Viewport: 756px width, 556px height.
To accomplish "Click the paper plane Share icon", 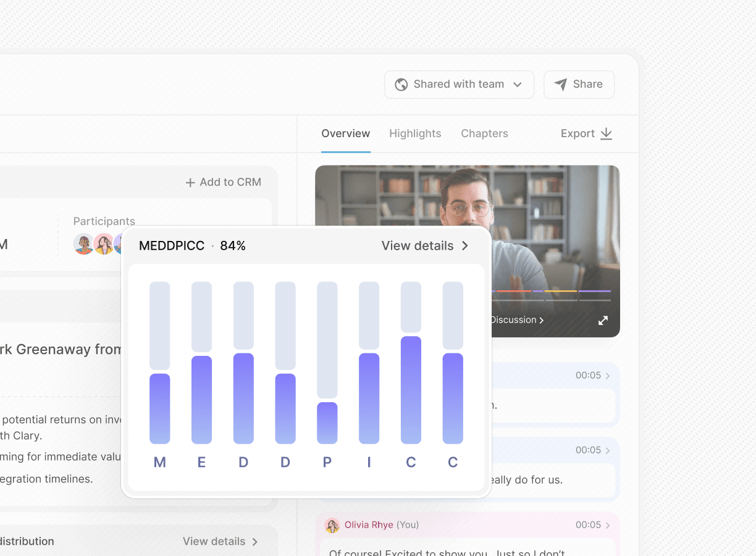I will click(x=560, y=85).
